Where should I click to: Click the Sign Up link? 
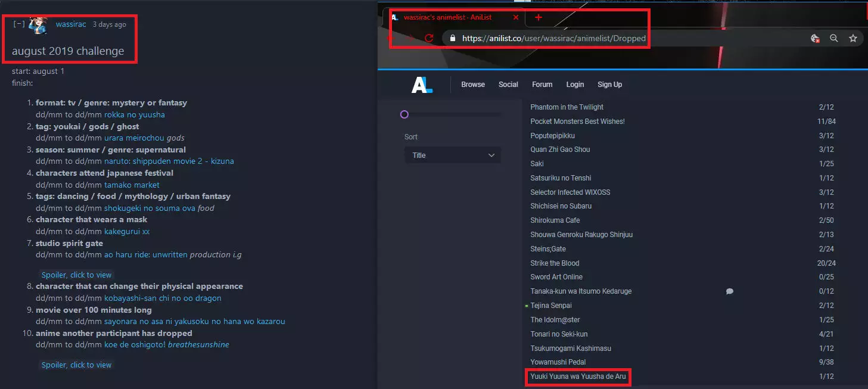609,85
